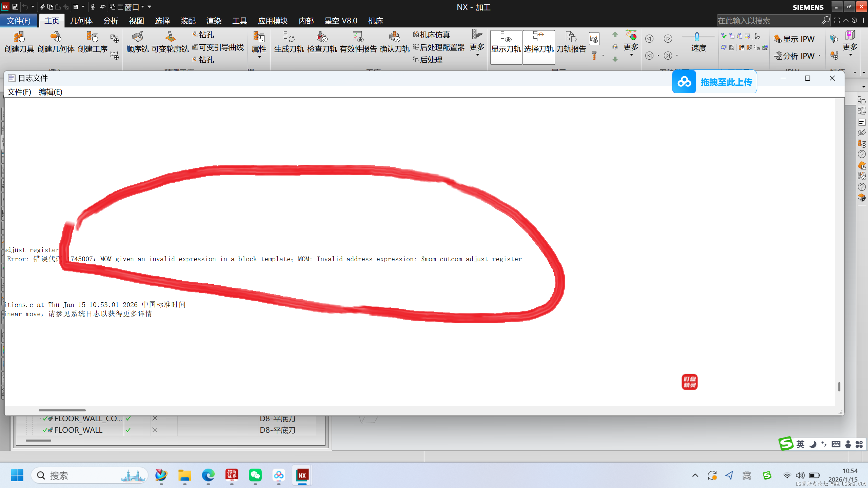Select the FLOOR_WALL operation row
868x488 pixels.
point(78,430)
